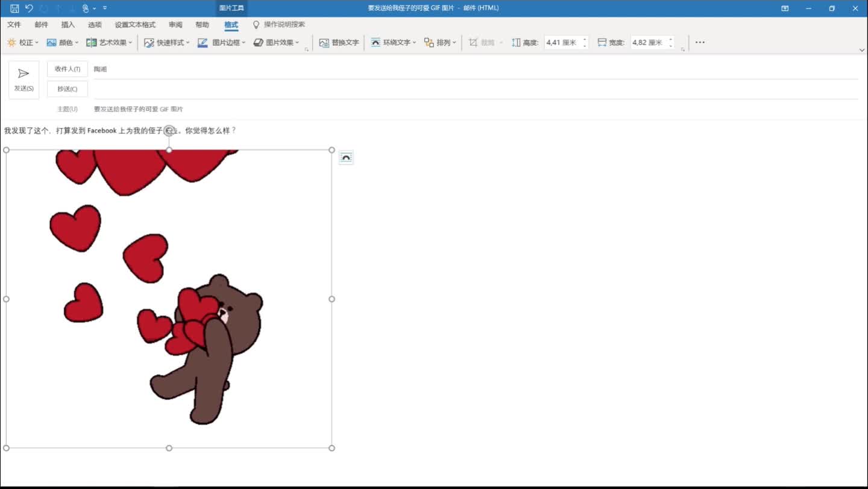Click the 图片工具 contextual tab label
This screenshot has width=868, height=489.
pos(231,8)
